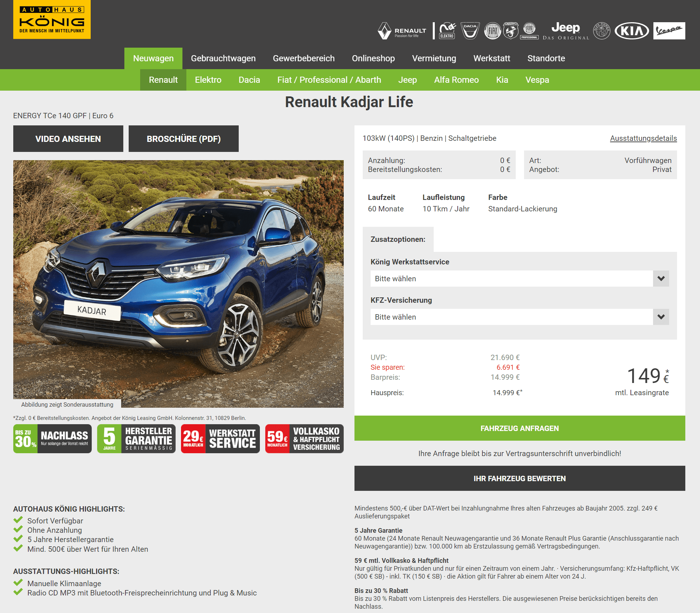Click the 'Renault Kadjar Life' heading
This screenshot has height=613, width=700.
[349, 102]
